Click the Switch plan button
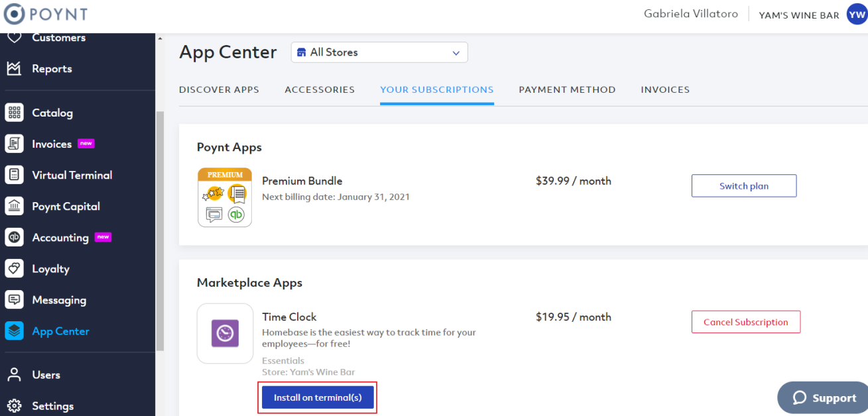The width and height of the screenshot is (868, 416). tap(744, 186)
